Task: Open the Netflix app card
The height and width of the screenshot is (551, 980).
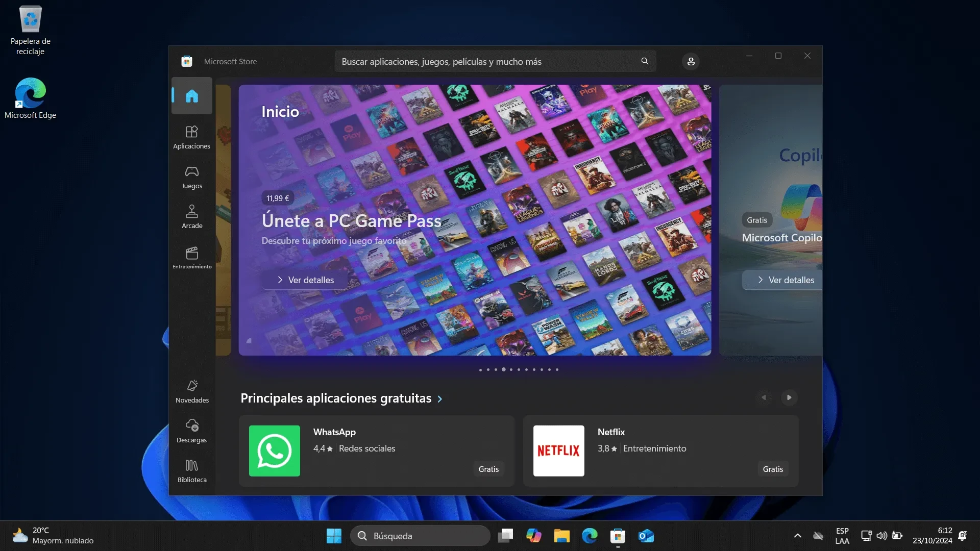Action: click(x=660, y=450)
